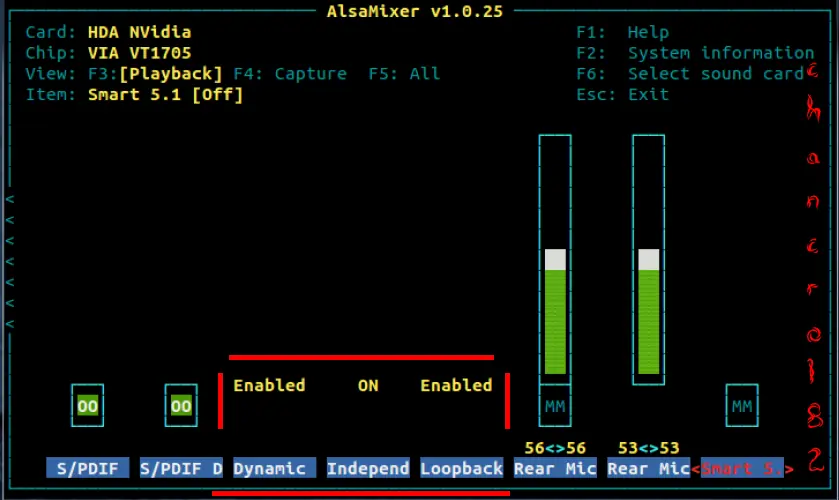Click the 53<>53 level readout
The image size is (839, 500).
tap(649, 448)
